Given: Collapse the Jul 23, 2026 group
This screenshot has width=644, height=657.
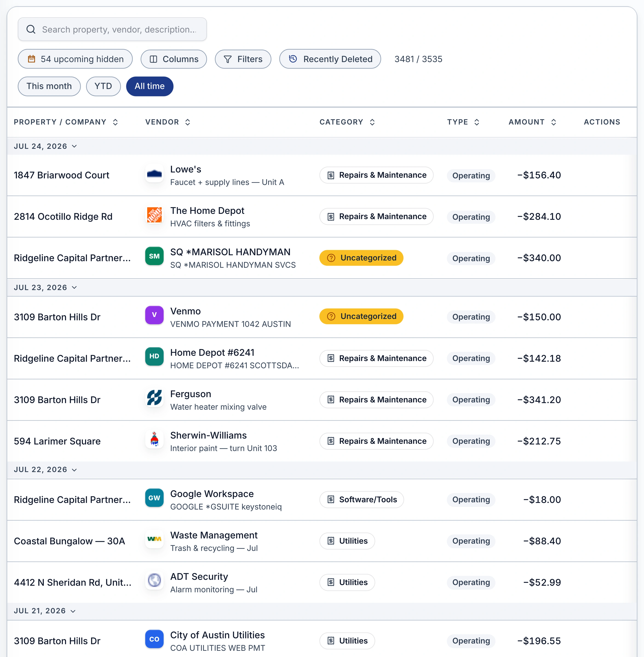Looking at the screenshot, I should coord(46,288).
